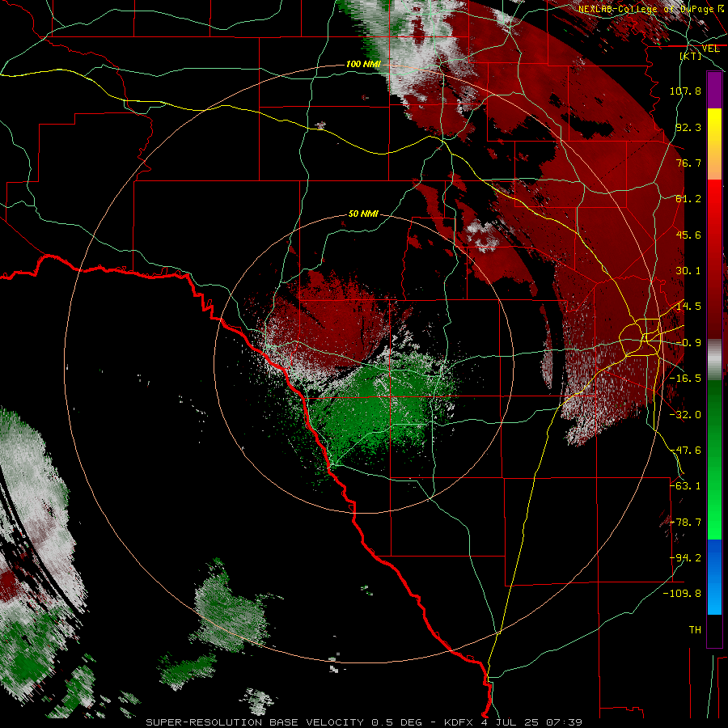Image resolution: width=728 pixels, height=728 pixels.
Task: Click the -94.2 legend value
Action: click(x=685, y=558)
